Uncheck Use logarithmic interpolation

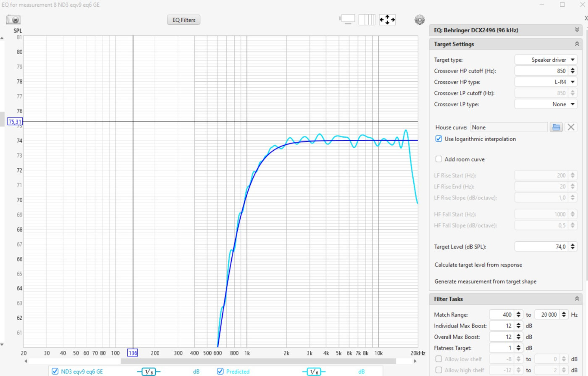click(439, 139)
